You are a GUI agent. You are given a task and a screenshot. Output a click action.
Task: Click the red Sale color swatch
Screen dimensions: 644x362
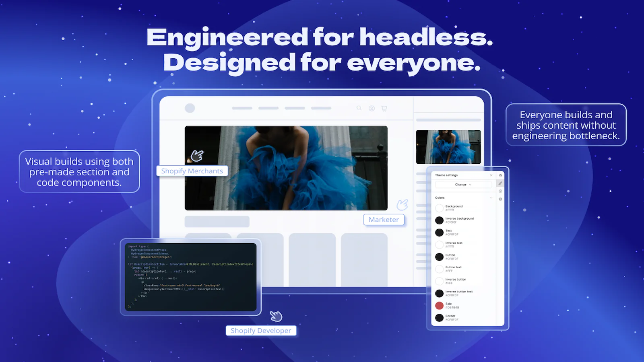click(x=440, y=305)
